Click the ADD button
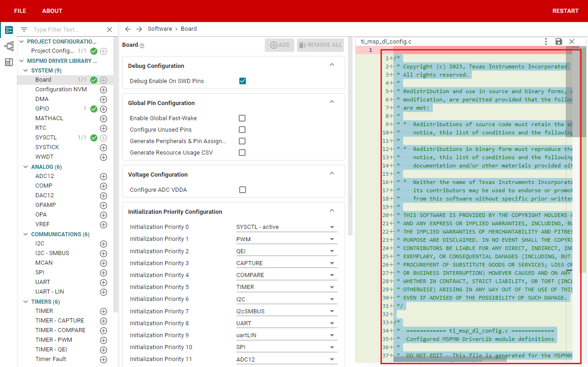Screen dimensions: 588x367 tap(280, 45)
